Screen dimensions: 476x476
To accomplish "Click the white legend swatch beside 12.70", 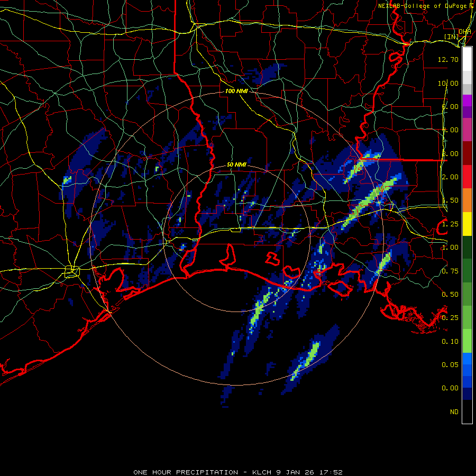I will 467,59.
